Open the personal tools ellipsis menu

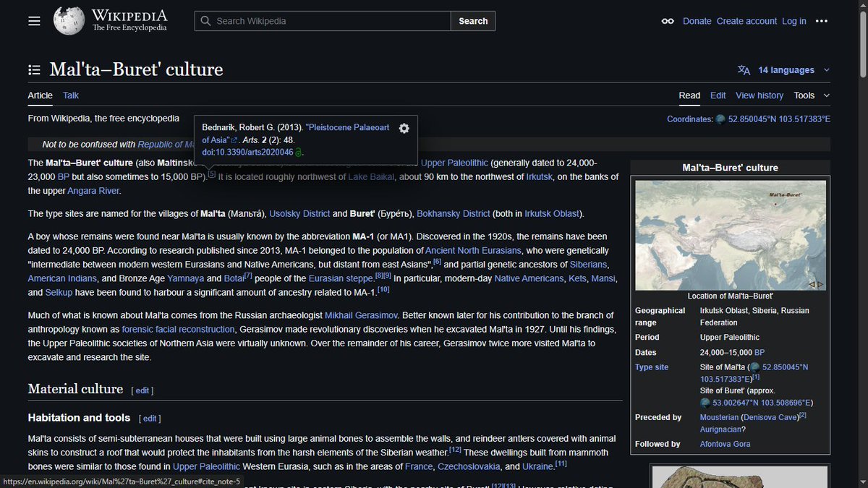(821, 21)
